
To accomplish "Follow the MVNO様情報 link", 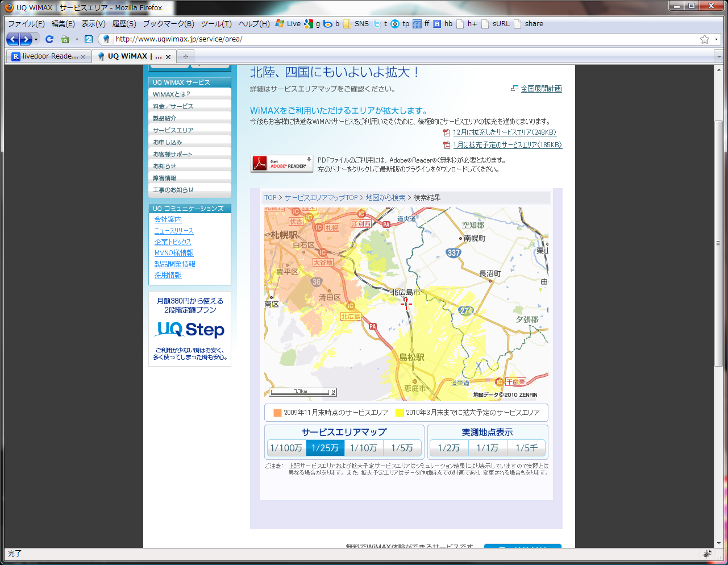I will point(174,253).
